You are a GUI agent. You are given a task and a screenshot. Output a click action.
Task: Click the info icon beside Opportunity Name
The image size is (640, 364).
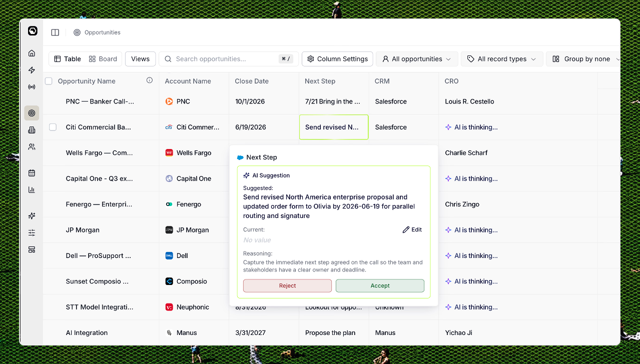(149, 80)
